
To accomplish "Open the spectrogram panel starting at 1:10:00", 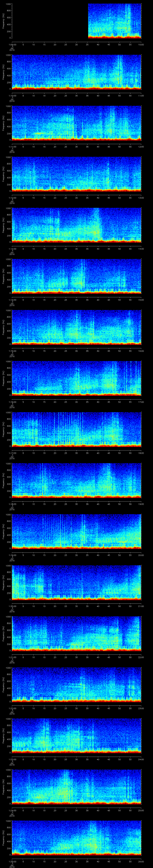I will tap(76, 72).
